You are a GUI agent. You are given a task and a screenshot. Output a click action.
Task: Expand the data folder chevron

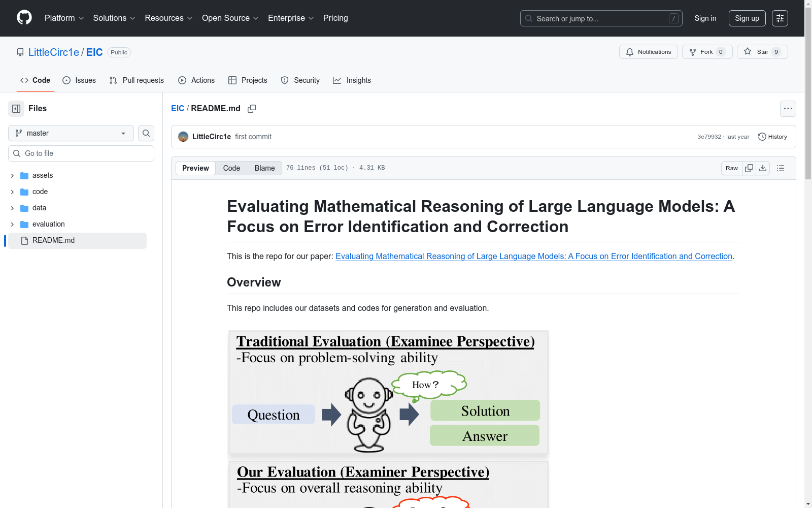tap(12, 208)
